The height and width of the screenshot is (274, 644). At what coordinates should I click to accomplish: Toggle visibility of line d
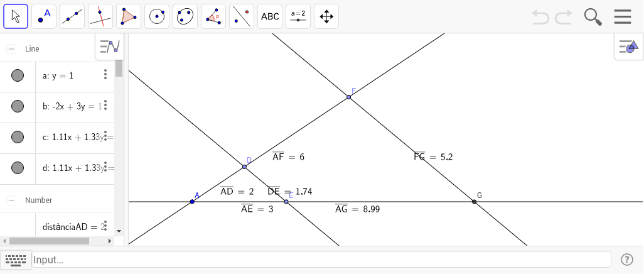[x=17, y=167]
